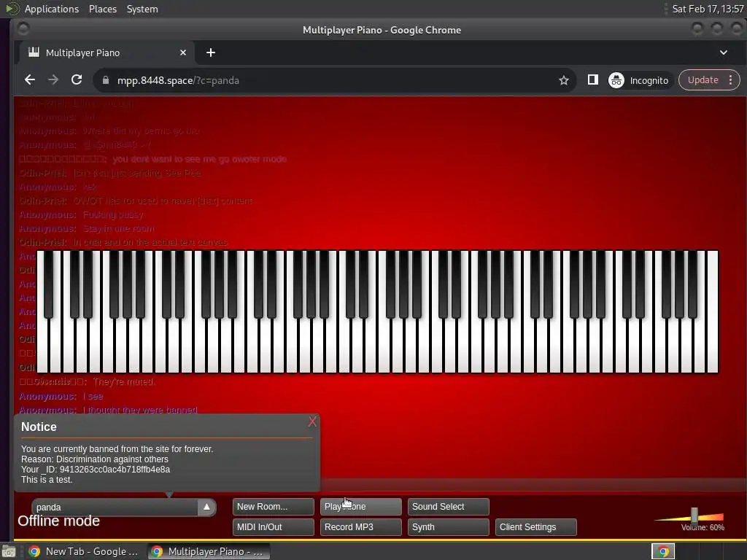Click the Play Alone button

(x=360, y=507)
